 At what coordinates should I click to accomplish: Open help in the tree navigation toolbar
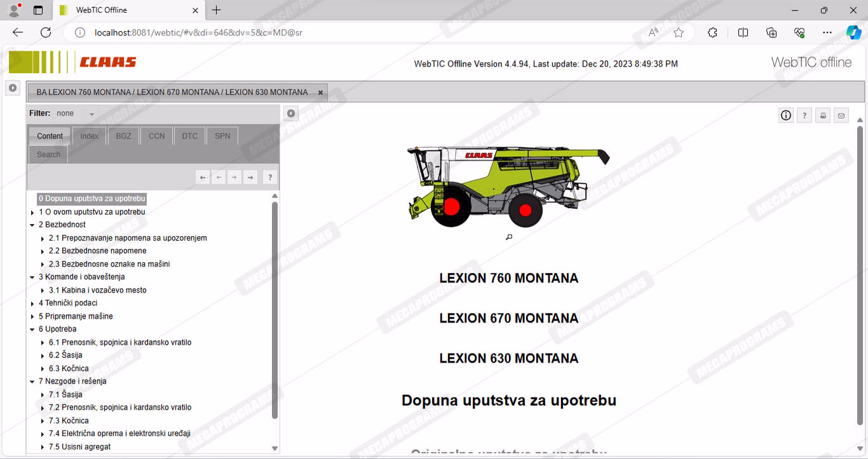pos(269,177)
